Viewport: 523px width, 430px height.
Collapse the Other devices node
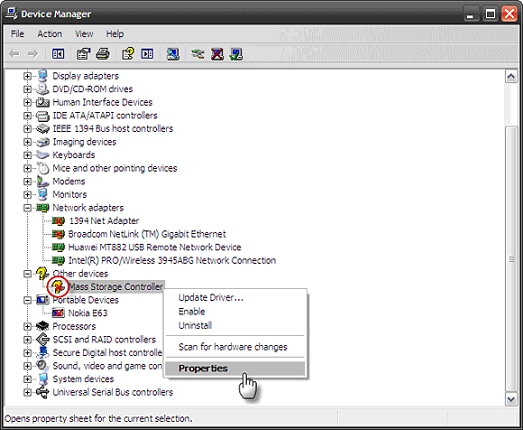(x=27, y=274)
